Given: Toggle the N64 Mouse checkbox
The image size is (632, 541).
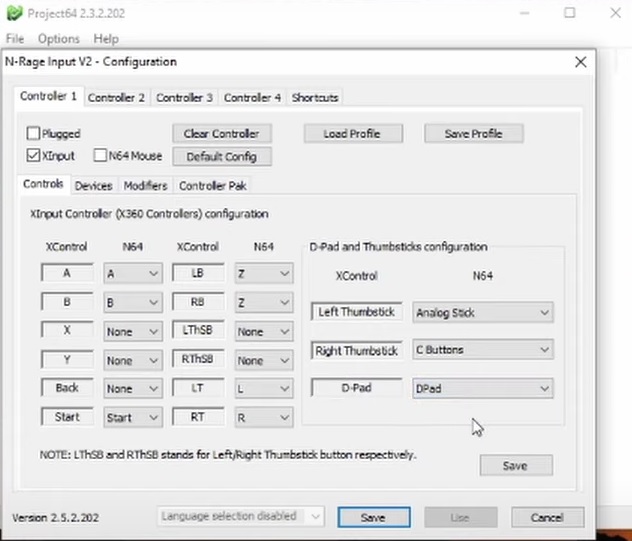Looking at the screenshot, I should coord(101,156).
